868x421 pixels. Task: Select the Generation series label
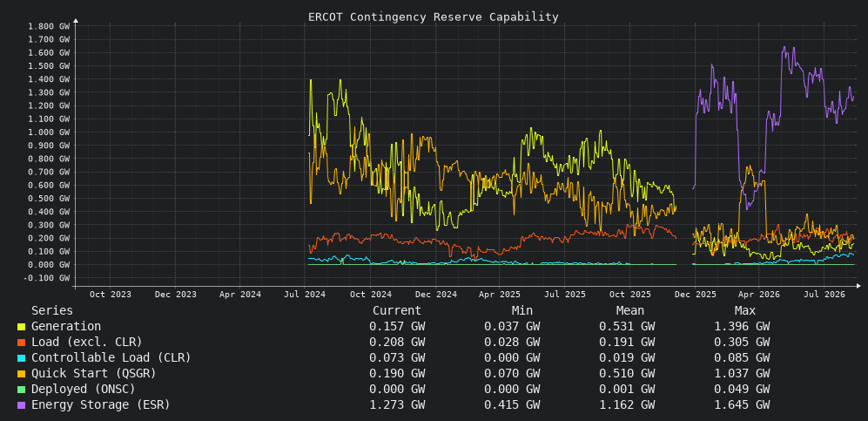click(66, 327)
